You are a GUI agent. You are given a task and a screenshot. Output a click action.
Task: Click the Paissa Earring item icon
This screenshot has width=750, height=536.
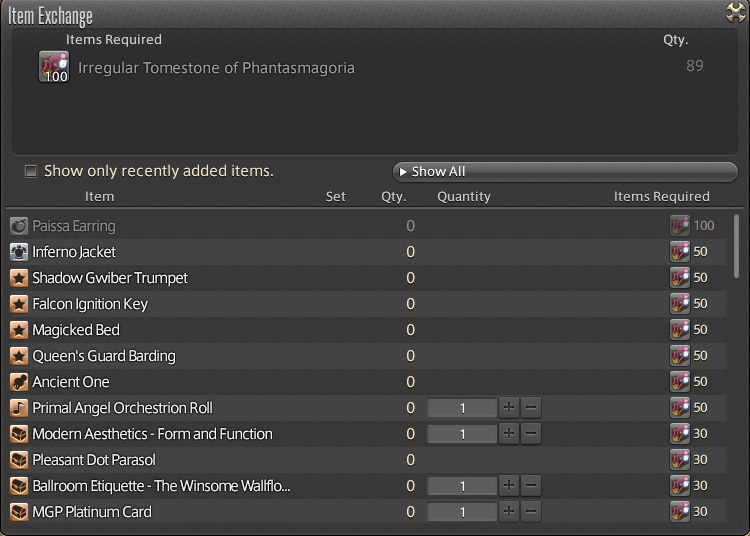coord(19,226)
